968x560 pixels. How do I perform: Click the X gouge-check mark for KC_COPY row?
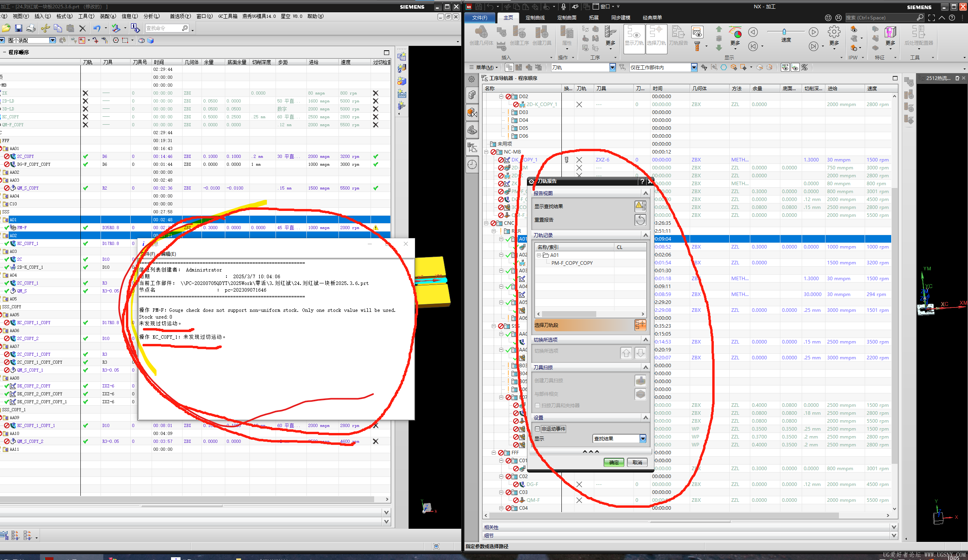(x=375, y=117)
